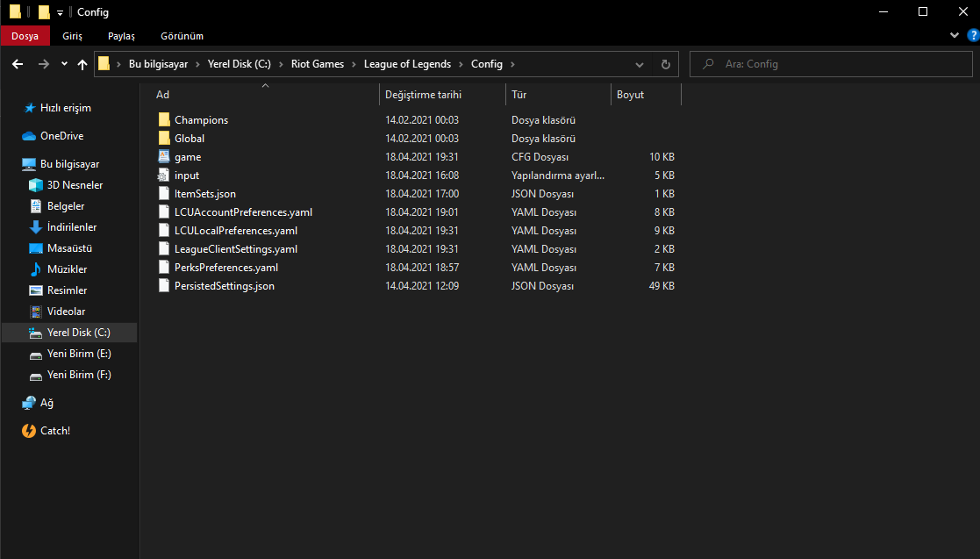980x559 pixels.
Task: Click the 49 KB size cell
Action: (x=662, y=286)
